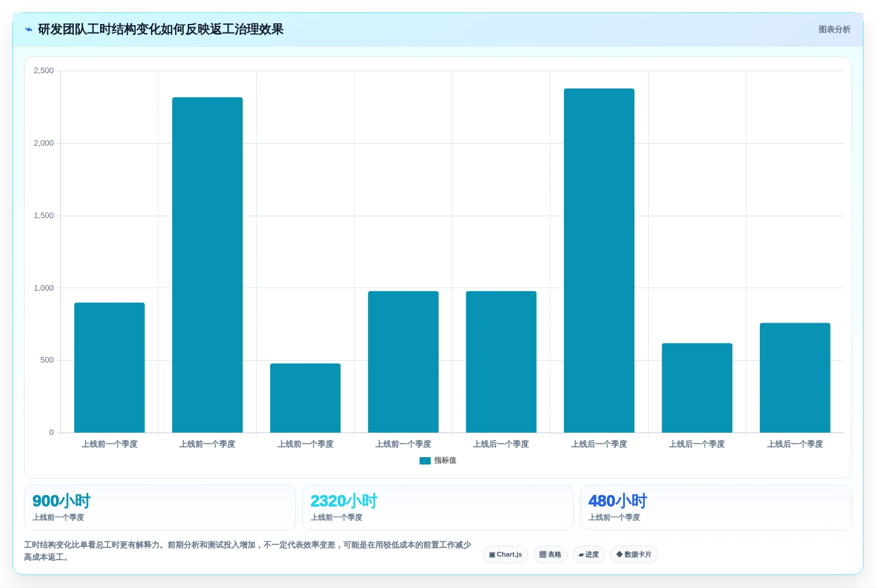
Task: Click the bar reaching about 900
Action: tap(109, 367)
